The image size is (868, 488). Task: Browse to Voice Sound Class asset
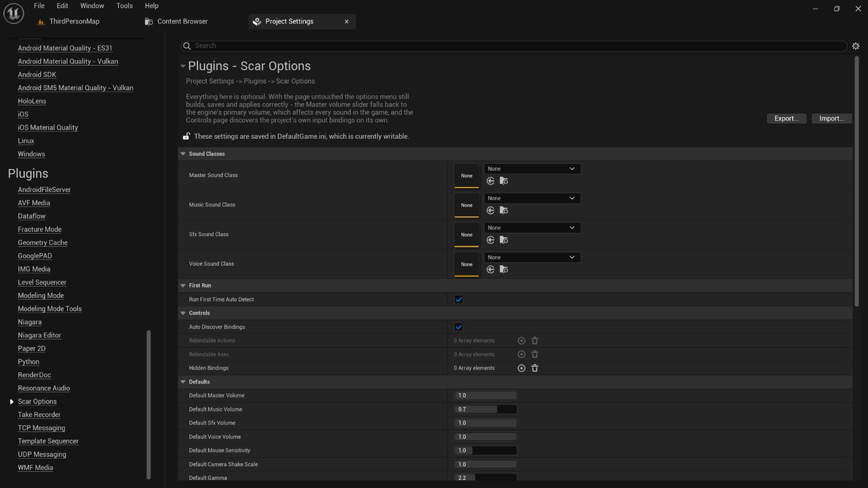click(504, 270)
